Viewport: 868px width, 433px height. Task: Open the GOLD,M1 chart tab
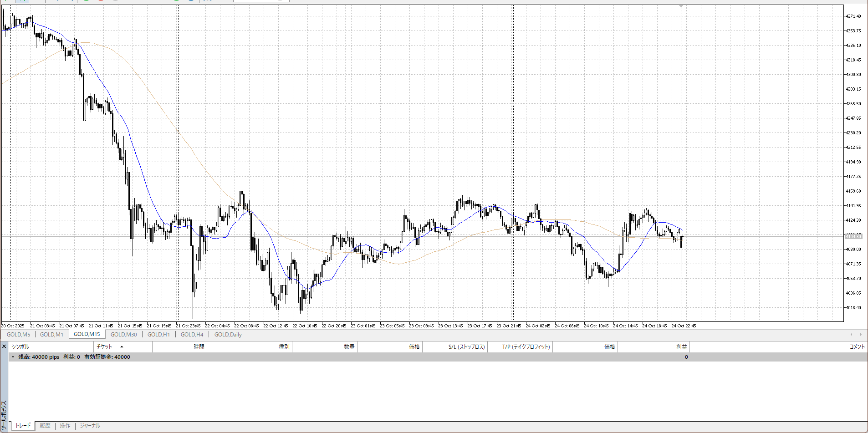(51, 335)
